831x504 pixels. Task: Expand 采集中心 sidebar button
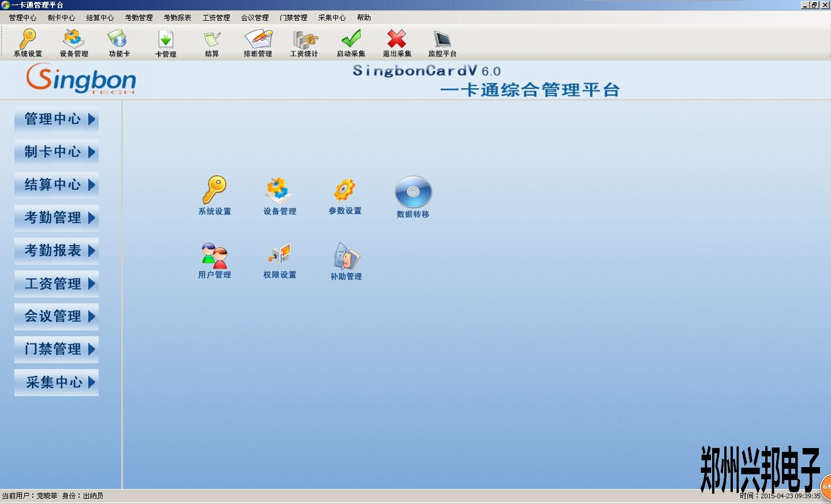click(x=57, y=382)
